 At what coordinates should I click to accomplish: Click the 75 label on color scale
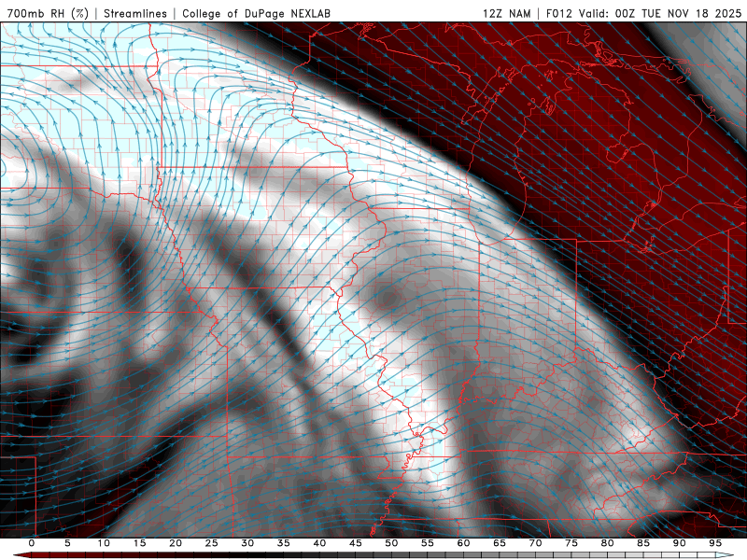(571, 543)
